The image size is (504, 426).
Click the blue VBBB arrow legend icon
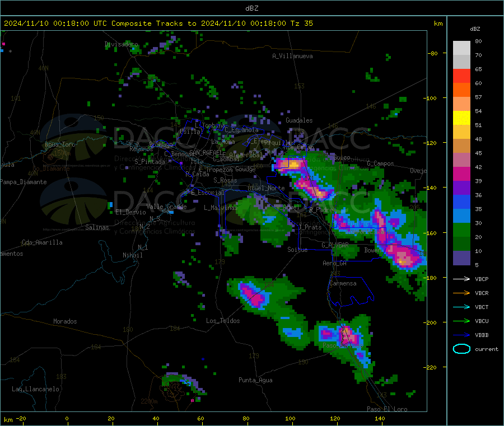click(461, 335)
